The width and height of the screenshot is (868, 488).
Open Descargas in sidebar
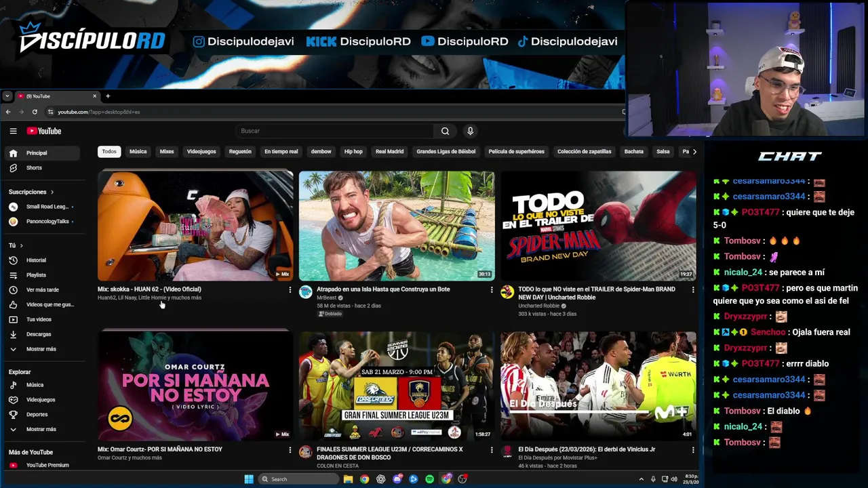(x=41, y=334)
